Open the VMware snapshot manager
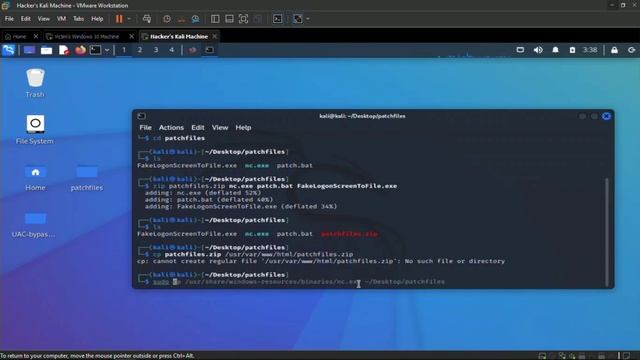This screenshot has width=640, height=360. pyautogui.click(x=196, y=19)
